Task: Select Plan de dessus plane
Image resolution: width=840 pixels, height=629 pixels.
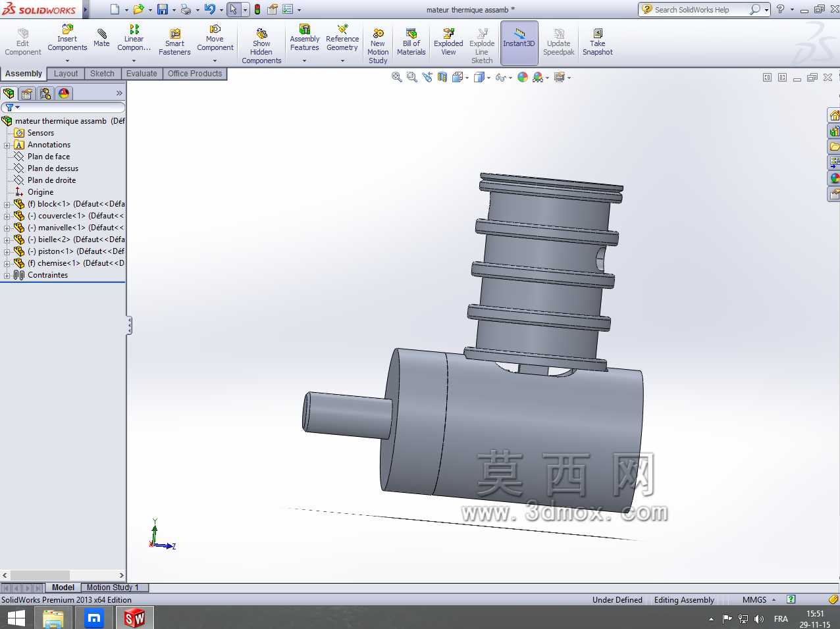Action: pos(53,168)
